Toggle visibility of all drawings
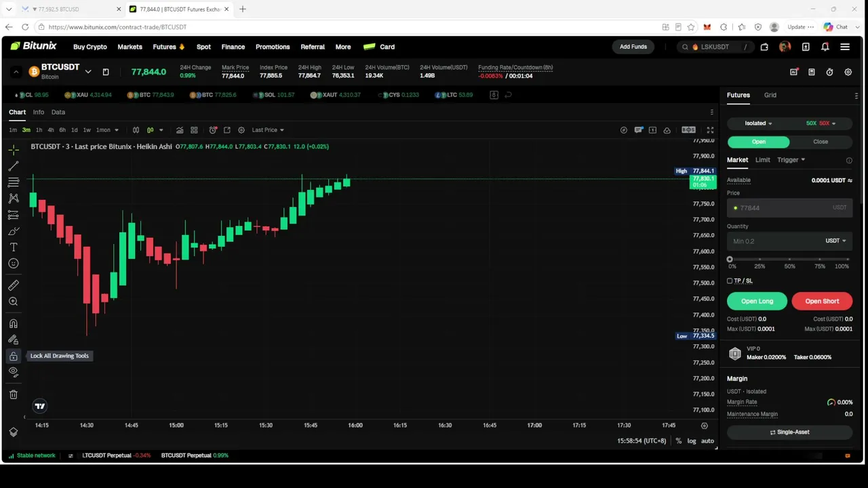 pos(14,371)
